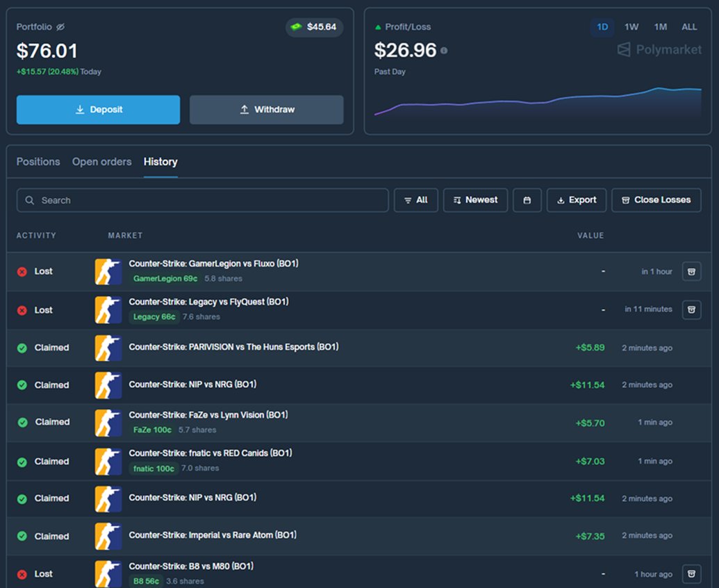This screenshot has height=588, width=719.
Task: Click the B8 56¢ outcome badge
Action: click(x=146, y=581)
